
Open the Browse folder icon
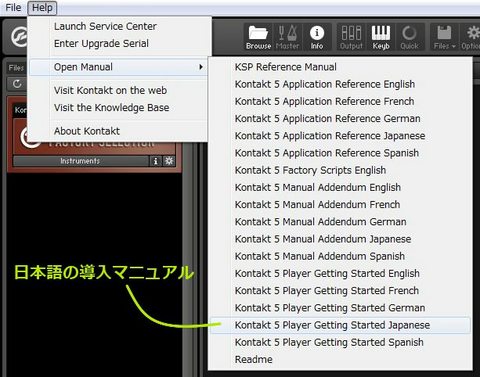coord(258,37)
